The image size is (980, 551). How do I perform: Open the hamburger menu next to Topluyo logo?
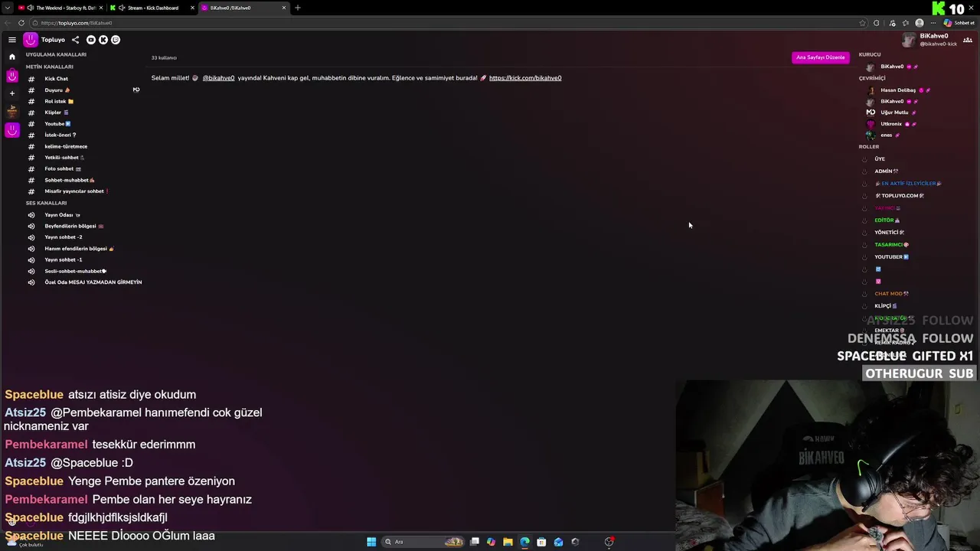12,40
